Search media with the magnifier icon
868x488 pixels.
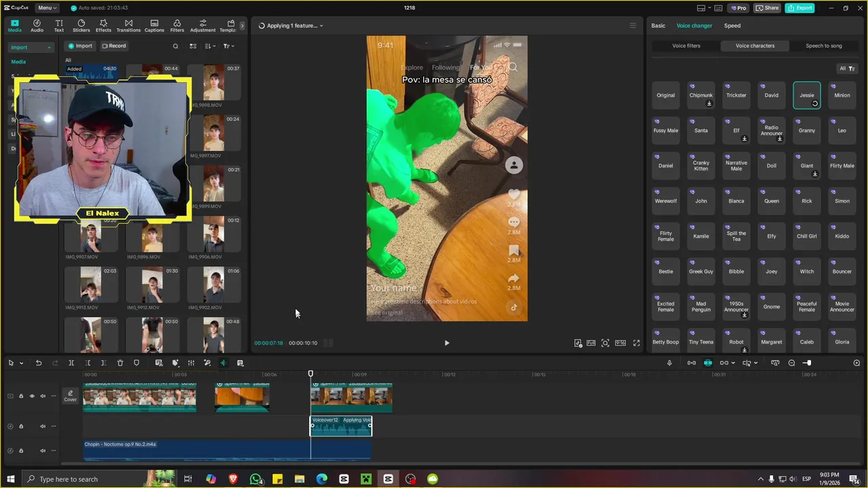176,46
